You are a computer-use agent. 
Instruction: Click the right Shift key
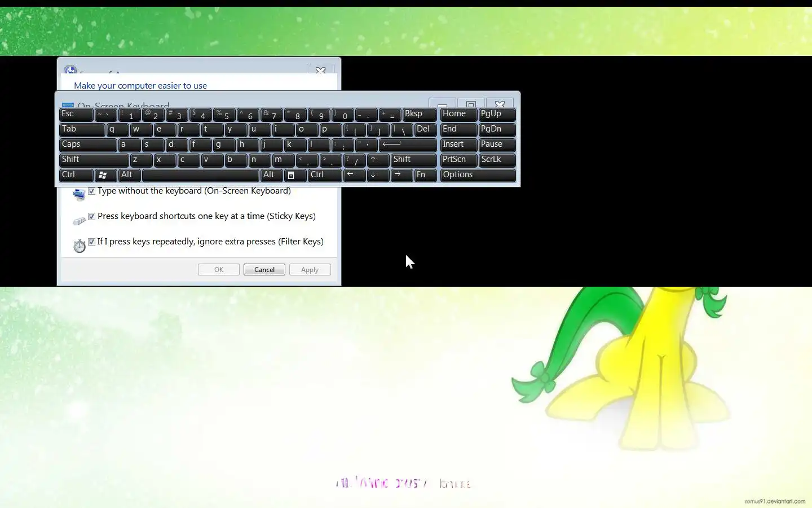[x=414, y=160]
